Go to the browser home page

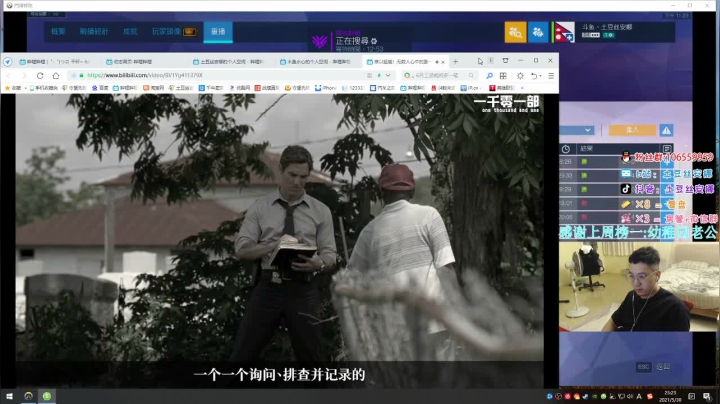56,75
